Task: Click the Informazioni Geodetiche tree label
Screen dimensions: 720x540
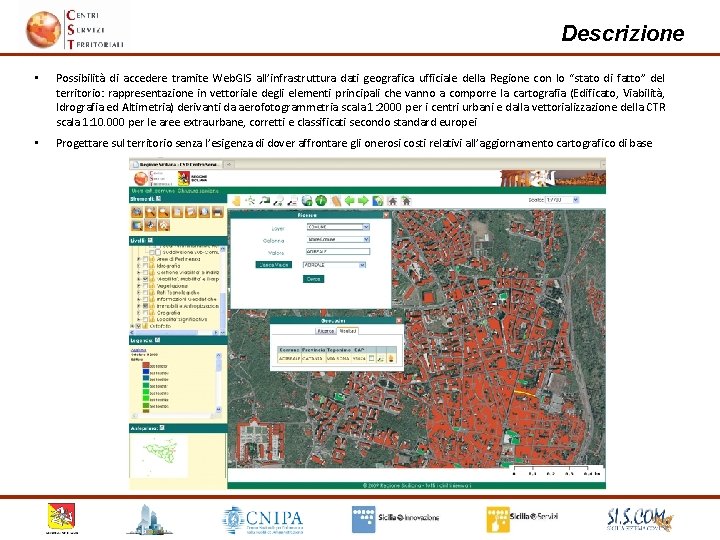Action: [x=186, y=299]
